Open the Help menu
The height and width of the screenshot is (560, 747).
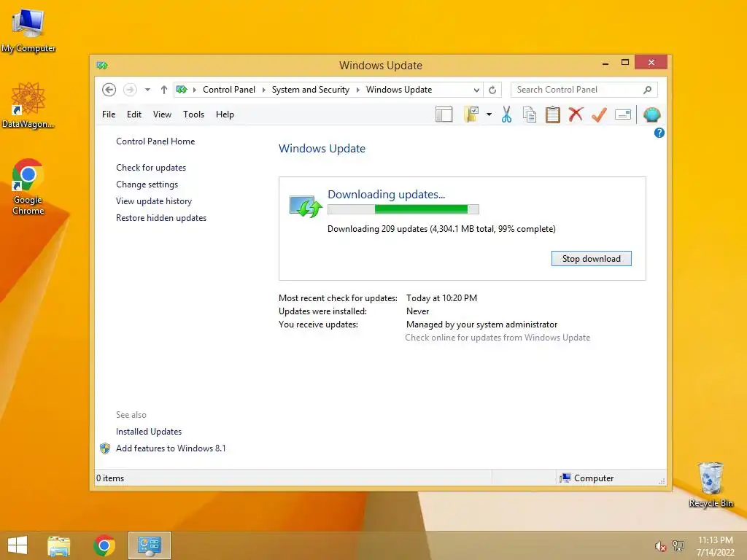[225, 114]
